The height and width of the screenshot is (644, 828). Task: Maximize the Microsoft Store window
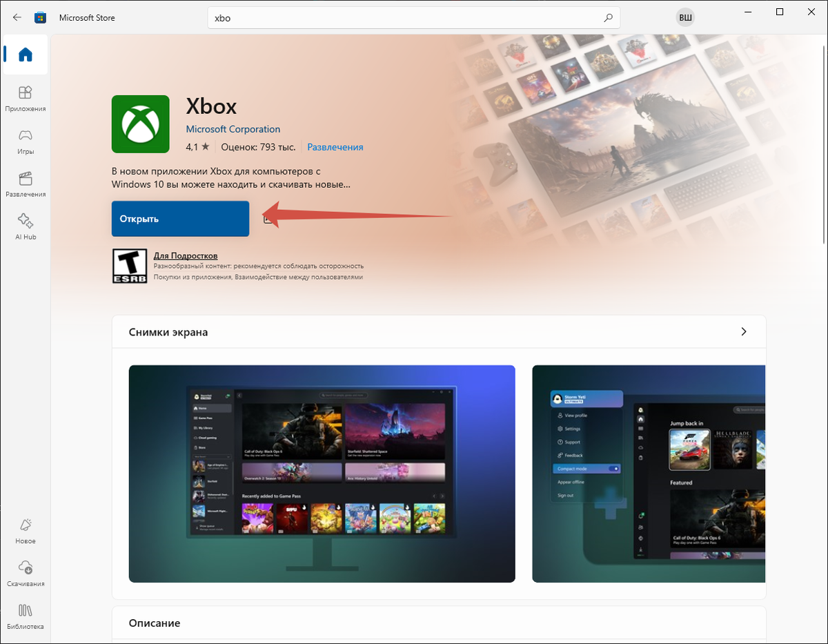coord(780,12)
